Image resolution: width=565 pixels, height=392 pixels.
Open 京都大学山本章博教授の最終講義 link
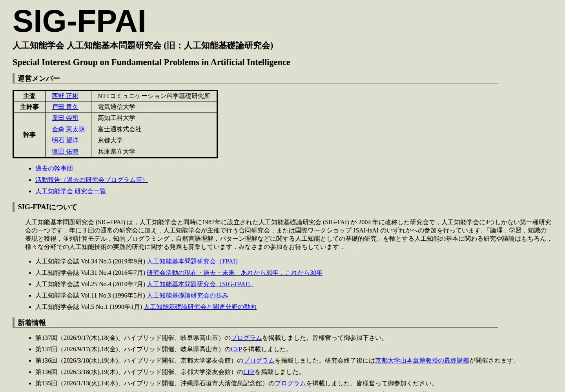coord(422,361)
